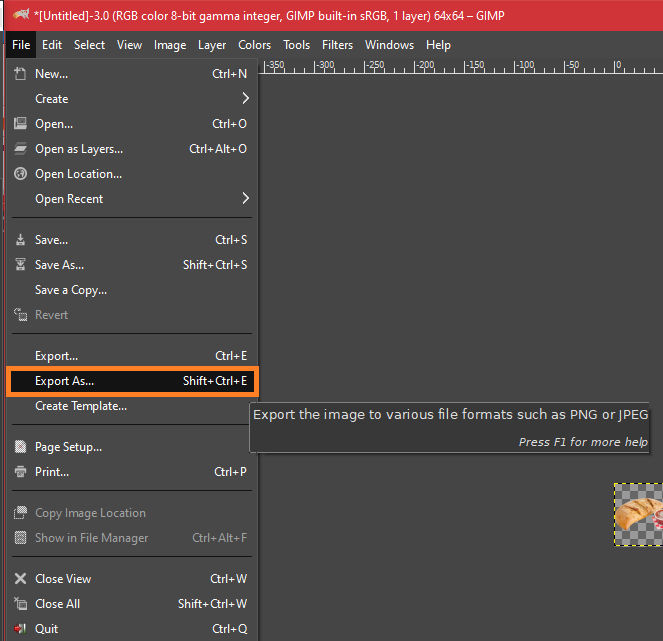
Task: Click the bread image on the canvas
Action: [638, 515]
